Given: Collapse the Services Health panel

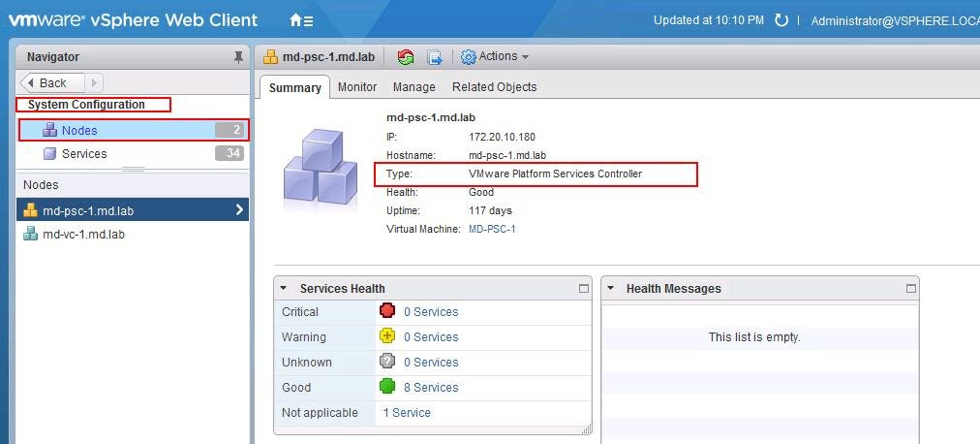Looking at the screenshot, I should pyautogui.click(x=283, y=288).
